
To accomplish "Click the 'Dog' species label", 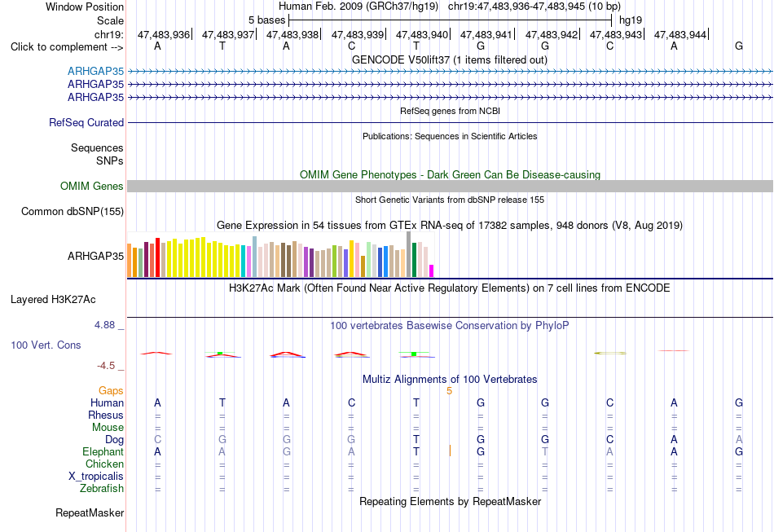I will tap(115, 440).
